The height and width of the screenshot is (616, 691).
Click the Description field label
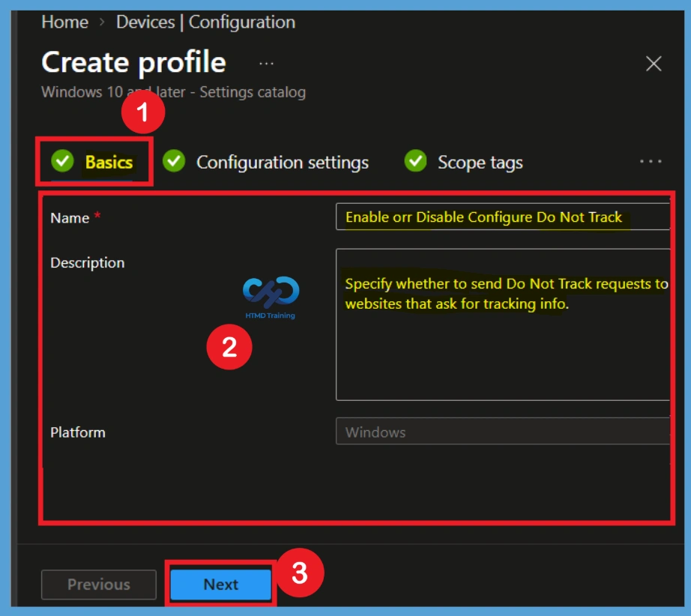tap(87, 263)
